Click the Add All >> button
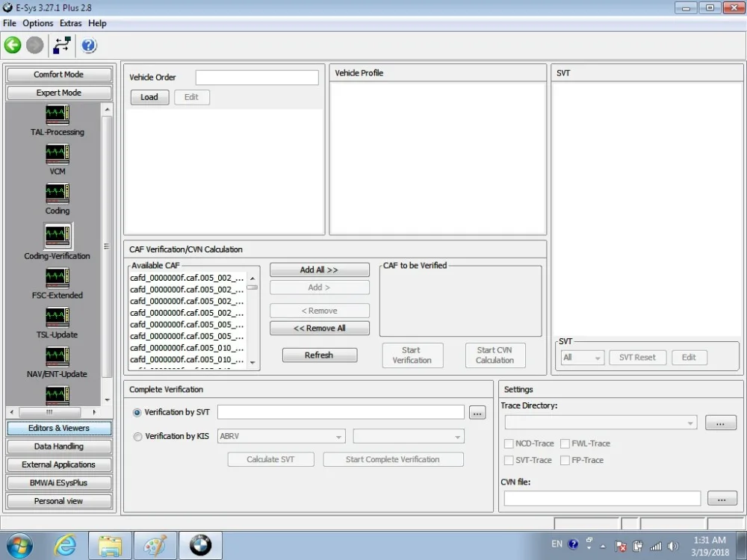 tap(319, 270)
